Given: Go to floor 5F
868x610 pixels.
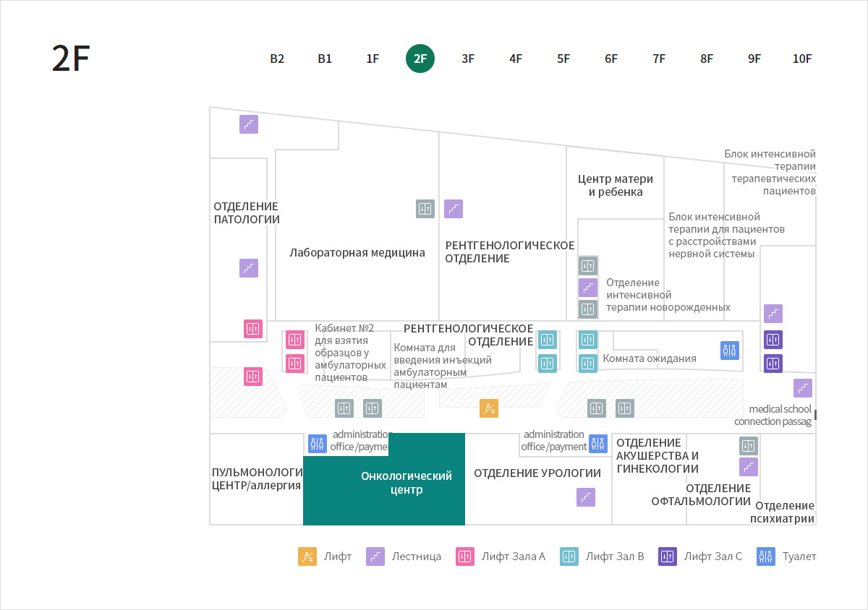Looking at the screenshot, I should coord(563,59).
